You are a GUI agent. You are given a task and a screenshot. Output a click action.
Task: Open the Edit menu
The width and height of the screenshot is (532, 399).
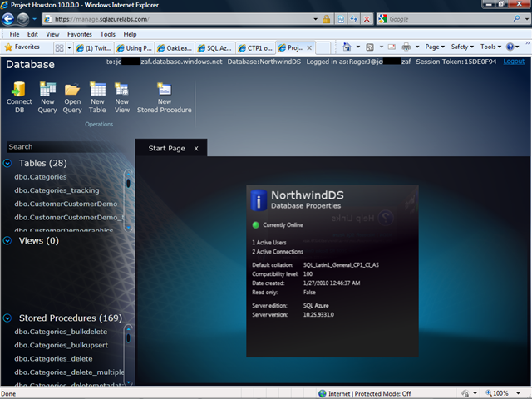click(32, 34)
